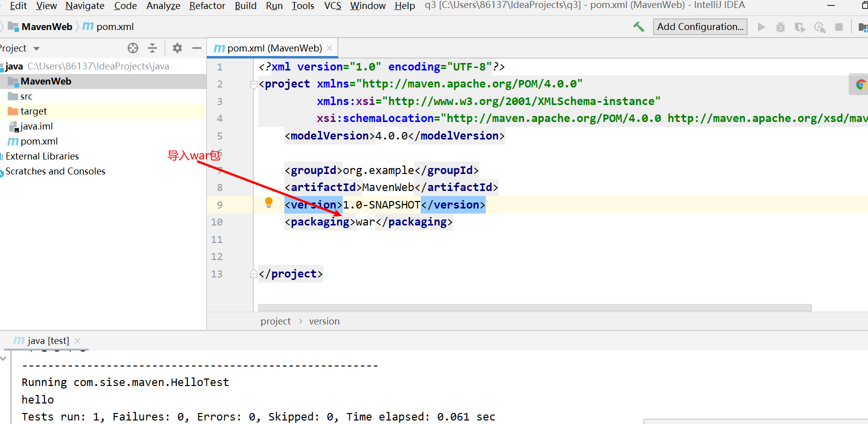The height and width of the screenshot is (424, 868).
Task: Select the java [test] run tab
Action: (x=47, y=340)
